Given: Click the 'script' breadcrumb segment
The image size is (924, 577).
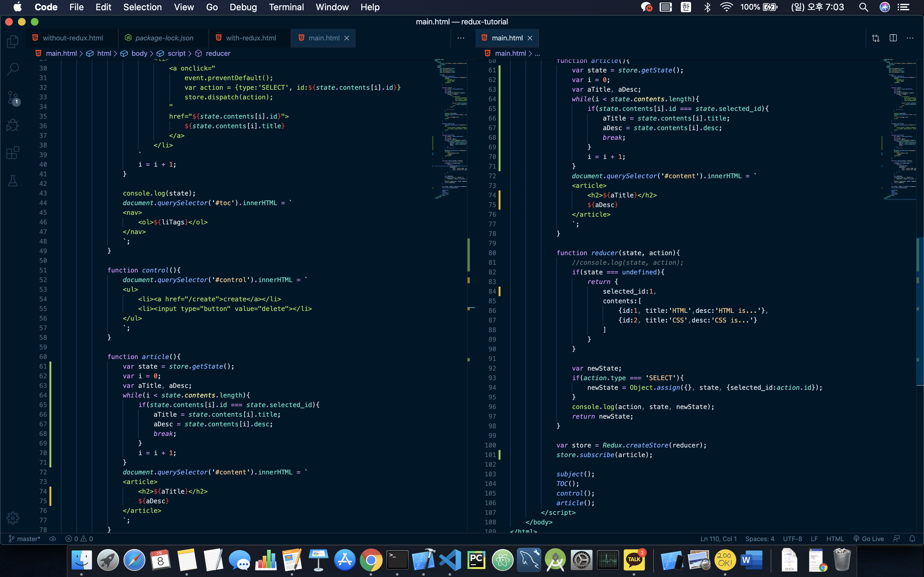Looking at the screenshot, I should [176, 54].
